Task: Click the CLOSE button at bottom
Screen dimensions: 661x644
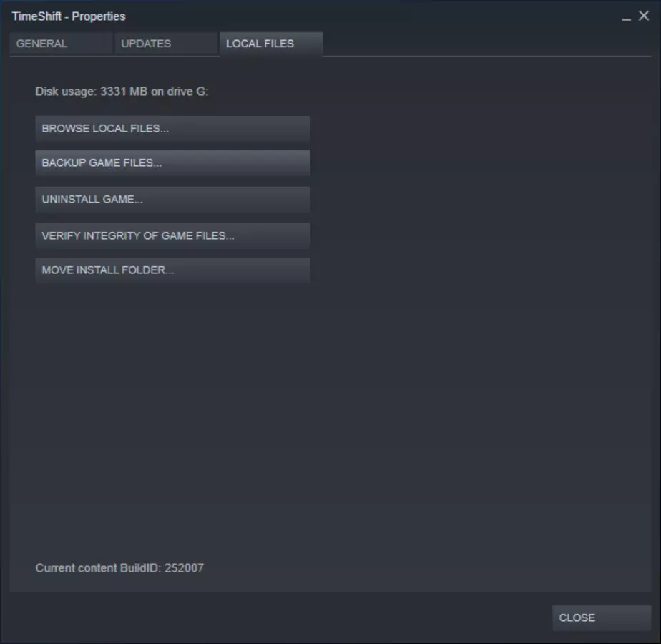Action: [602, 618]
